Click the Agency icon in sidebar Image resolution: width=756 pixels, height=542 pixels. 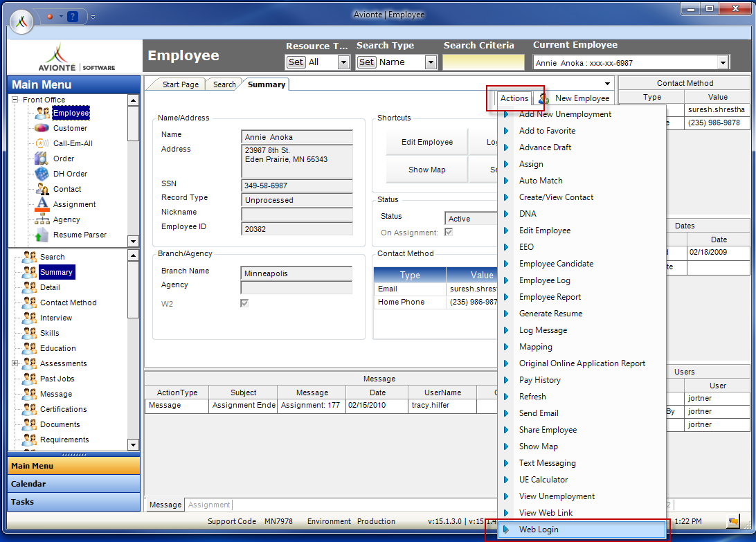42,219
